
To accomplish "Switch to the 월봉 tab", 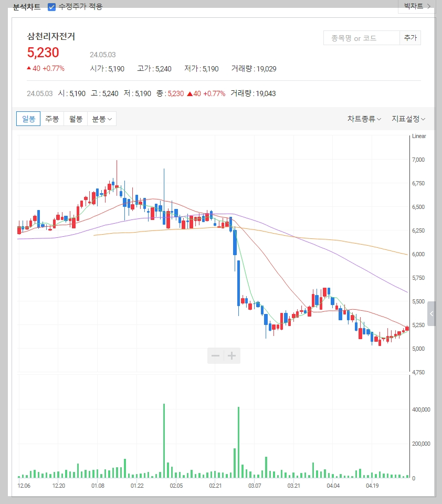I will tap(76, 119).
